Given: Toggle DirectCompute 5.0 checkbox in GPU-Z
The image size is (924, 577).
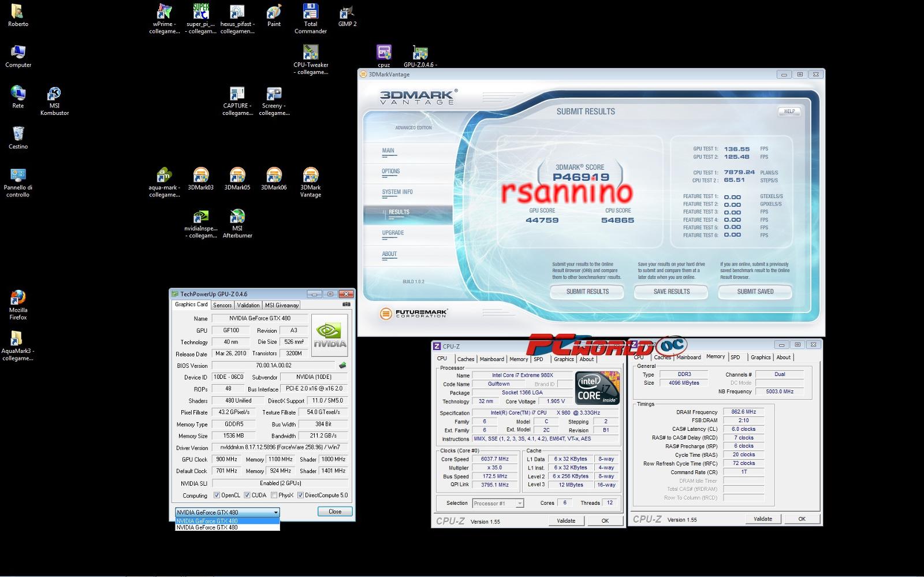Looking at the screenshot, I should (300, 495).
